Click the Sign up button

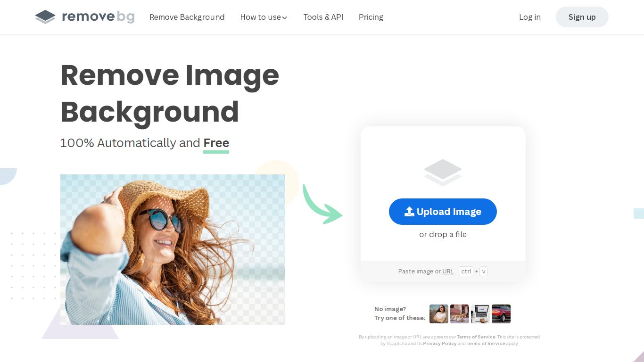[582, 17]
